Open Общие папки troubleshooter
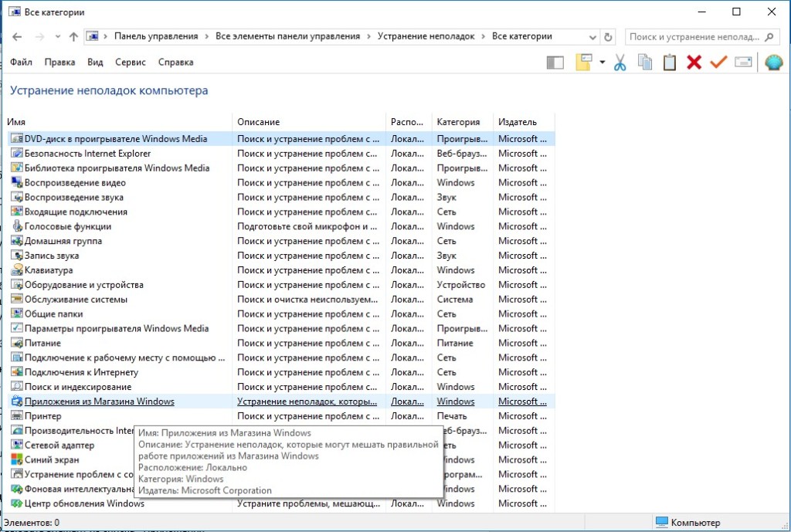The height and width of the screenshot is (532, 791). 53,314
